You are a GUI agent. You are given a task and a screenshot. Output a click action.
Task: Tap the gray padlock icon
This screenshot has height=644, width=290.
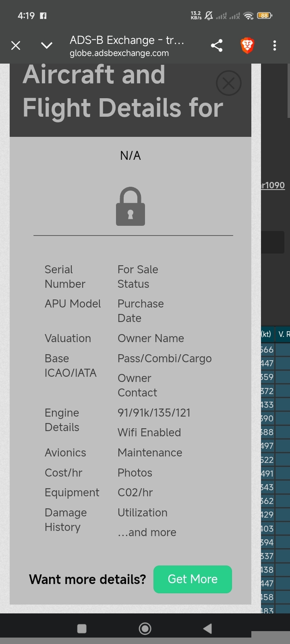click(130, 206)
